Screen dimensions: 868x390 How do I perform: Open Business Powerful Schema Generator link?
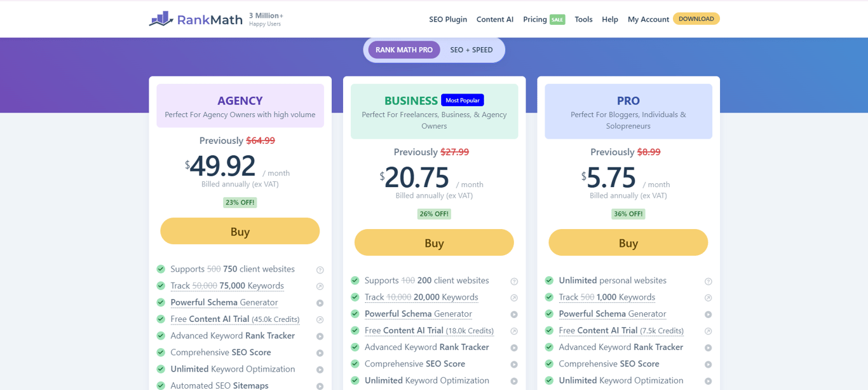point(418,314)
